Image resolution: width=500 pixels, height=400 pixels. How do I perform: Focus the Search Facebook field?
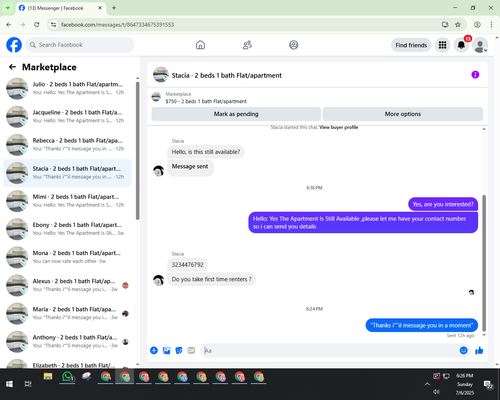(80, 45)
